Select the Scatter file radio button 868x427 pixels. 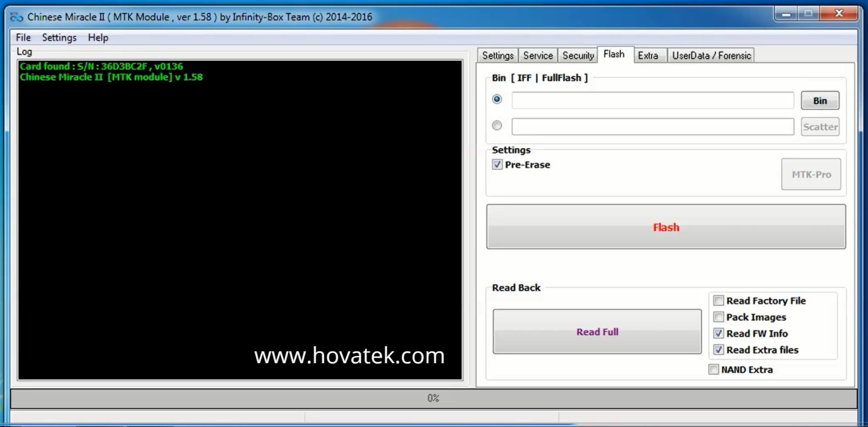[497, 126]
